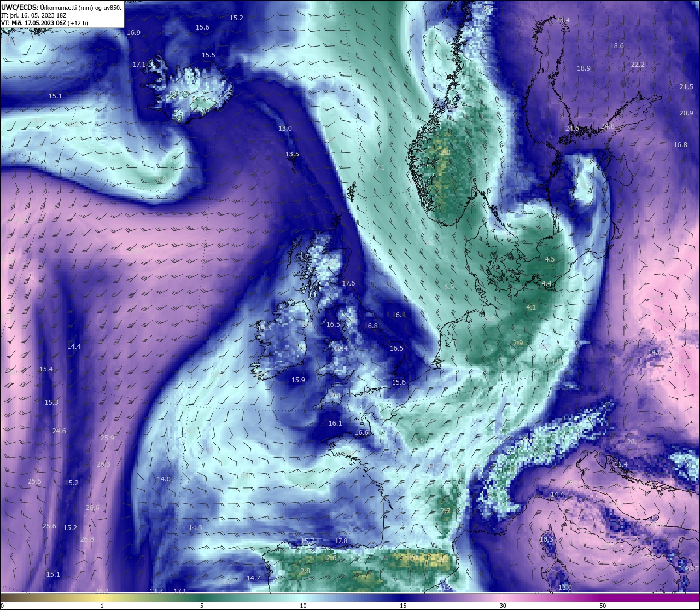Image resolution: width=700 pixels, height=610 pixels.
Task: Click the 13.0 value southeast of Iceland
Action: coord(285,129)
